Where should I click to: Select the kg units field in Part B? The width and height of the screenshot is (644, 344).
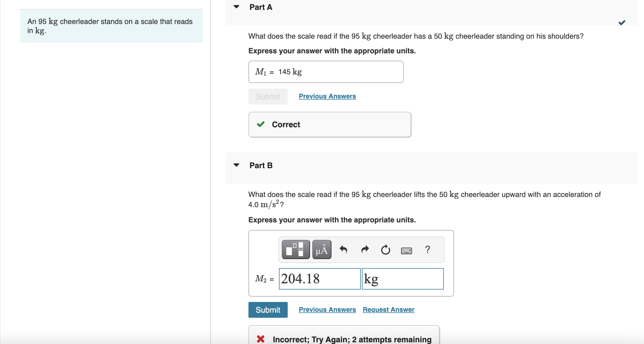coord(402,279)
